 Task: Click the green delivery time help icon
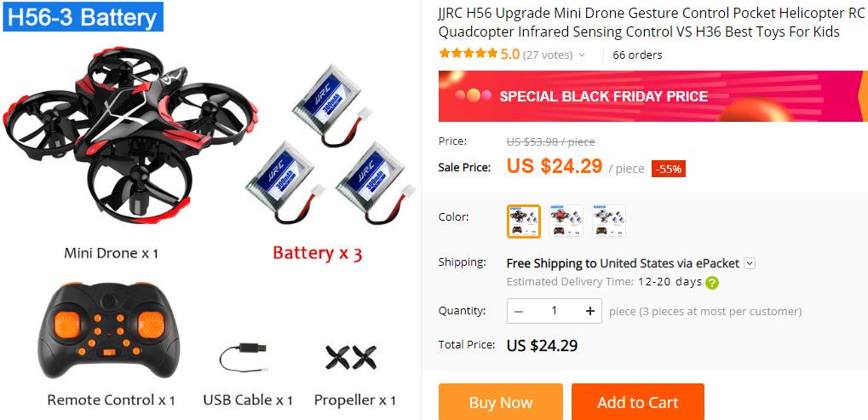pyautogui.click(x=712, y=282)
